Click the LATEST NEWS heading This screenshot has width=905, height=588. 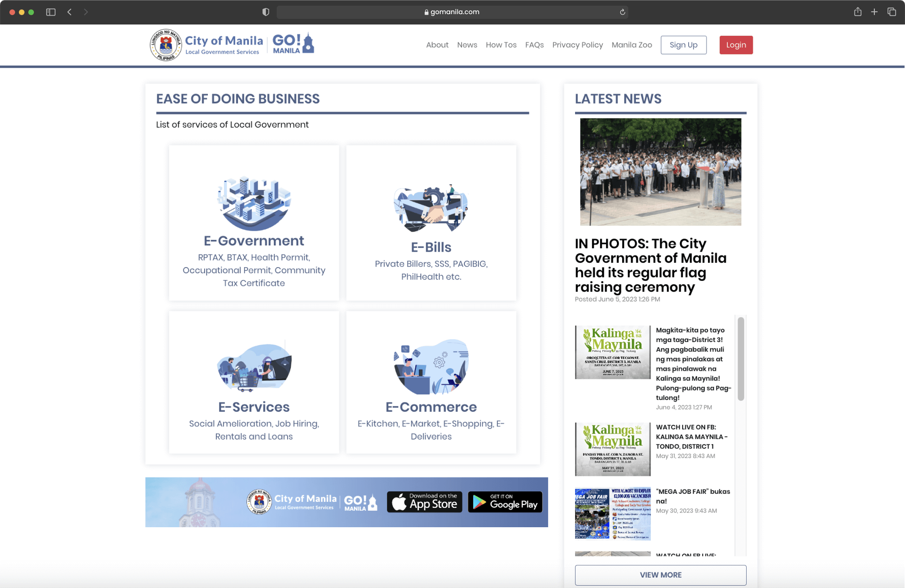(x=618, y=99)
